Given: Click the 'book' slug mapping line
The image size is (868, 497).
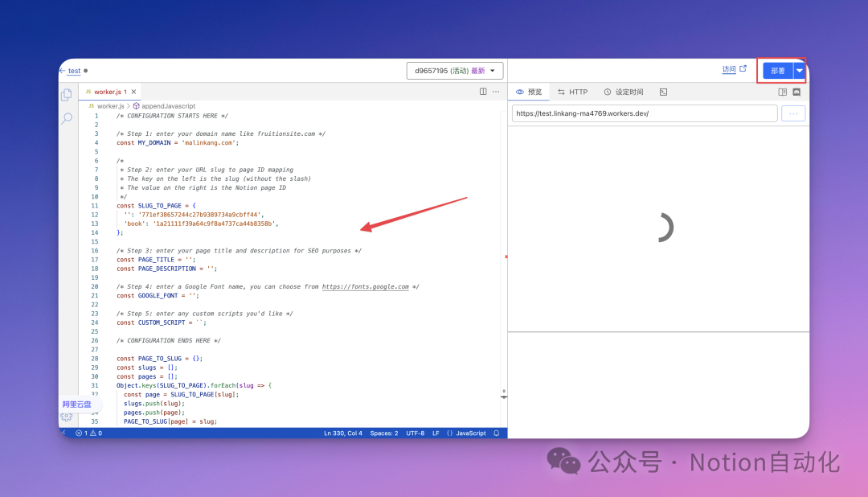Looking at the screenshot, I should point(201,224).
